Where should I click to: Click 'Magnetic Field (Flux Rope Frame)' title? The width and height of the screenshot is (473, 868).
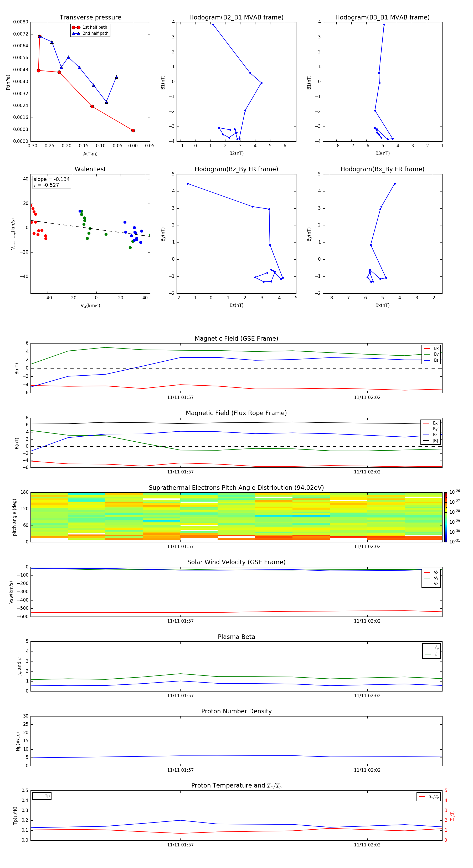pyautogui.click(x=236, y=413)
